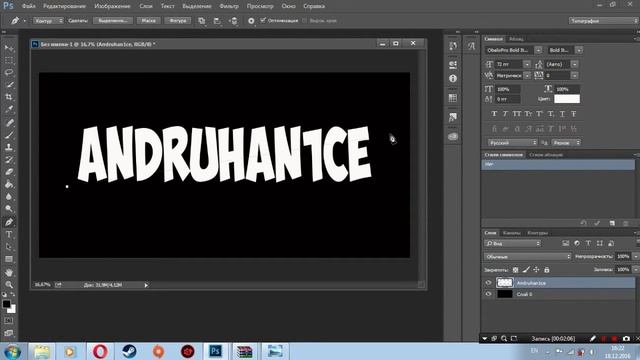Image resolution: width=640 pixels, height=360 pixels.
Task: Open the font family dropdown arrow
Action: (538, 50)
